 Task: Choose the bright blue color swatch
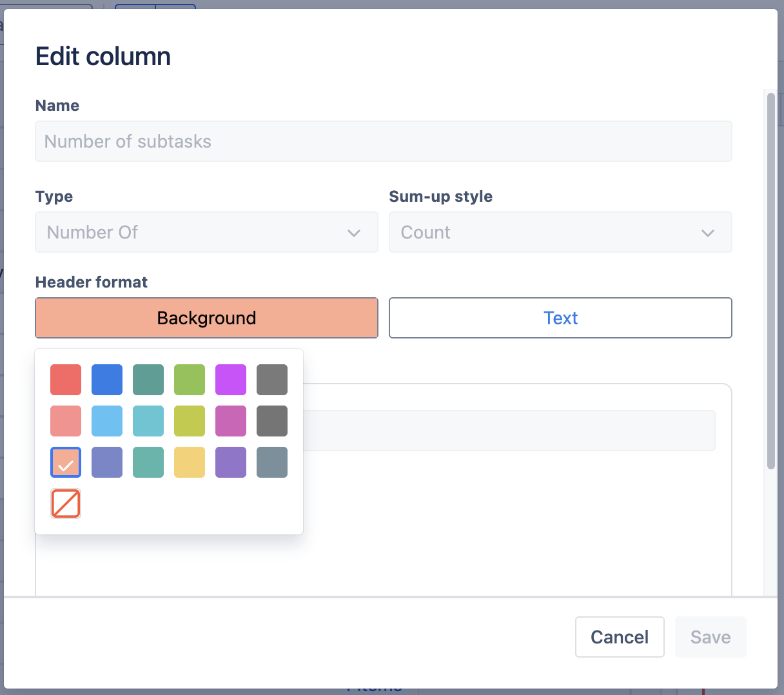(x=107, y=380)
